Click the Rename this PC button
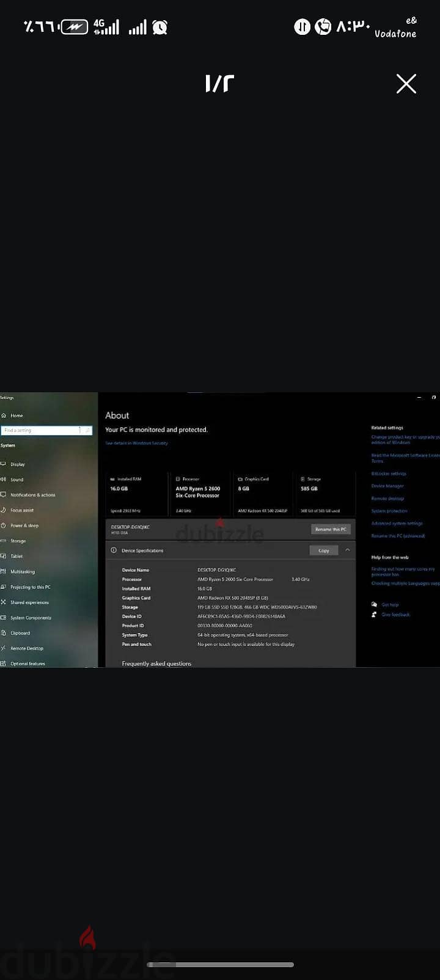This screenshot has height=980, width=440. click(331, 529)
